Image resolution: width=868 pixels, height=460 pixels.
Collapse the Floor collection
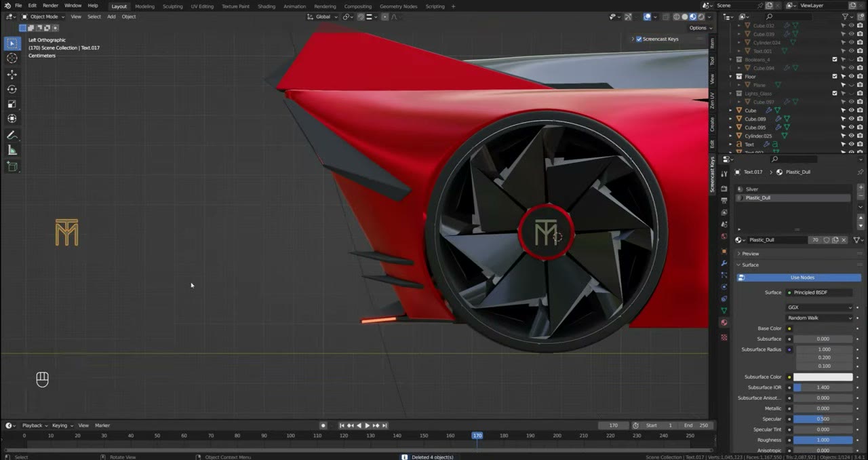pyautogui.click(x=732, y=76)
